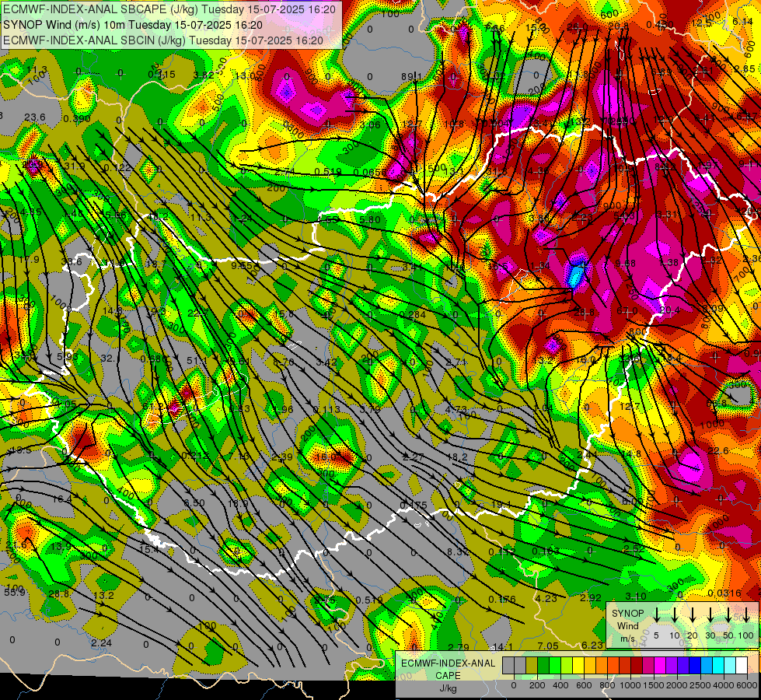Click the 23.6 value at upper left

(x=35, y=117)
